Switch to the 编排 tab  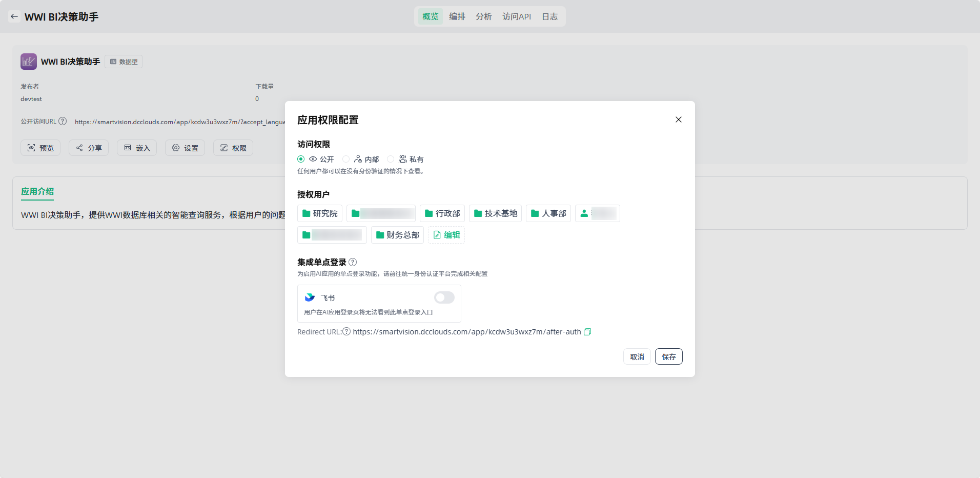click(457, 16)
